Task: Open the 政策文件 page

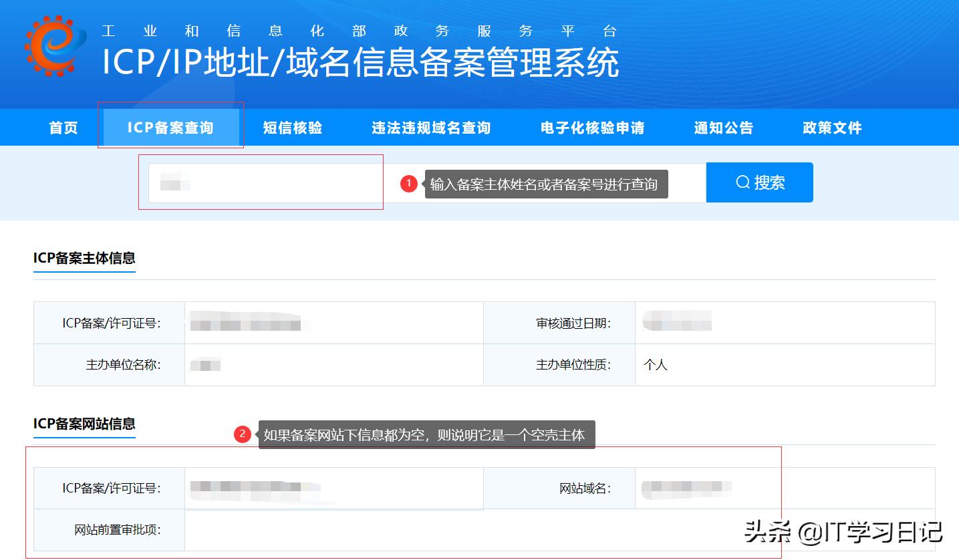Action: [x=831, y=127]
